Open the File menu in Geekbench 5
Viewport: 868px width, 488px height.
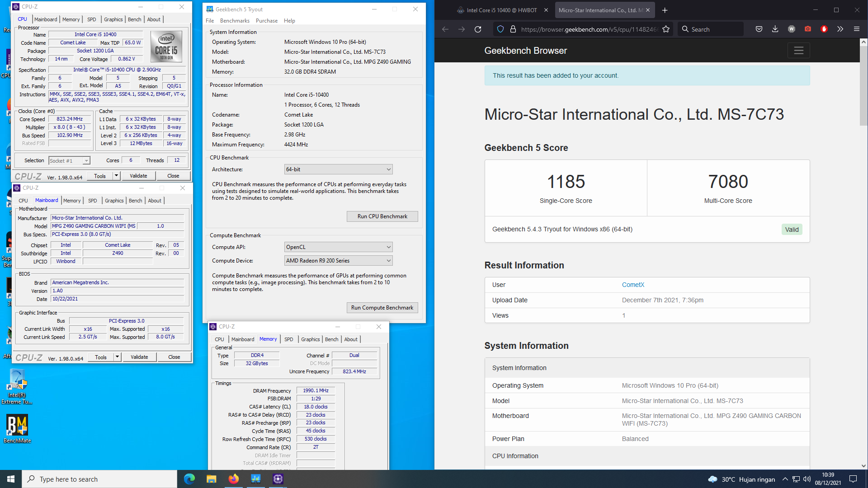210,21
